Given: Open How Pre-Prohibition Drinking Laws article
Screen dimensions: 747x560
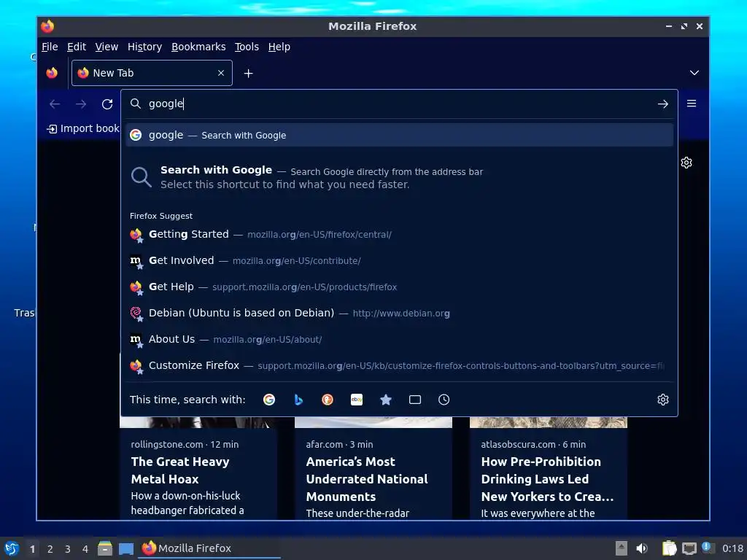Looking at the screenshot, I should 547,479.
